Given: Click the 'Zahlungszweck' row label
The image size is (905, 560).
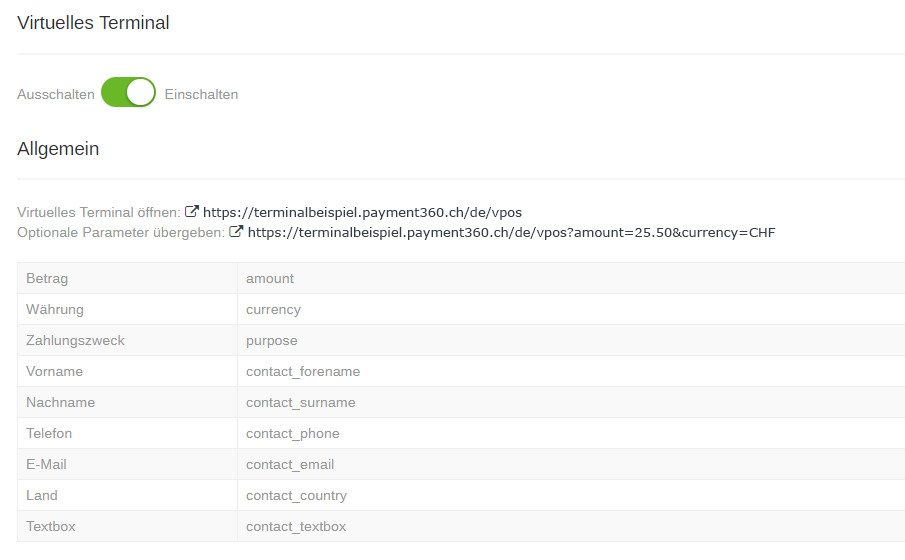Looking at the screenshot, I should (75, 340).
